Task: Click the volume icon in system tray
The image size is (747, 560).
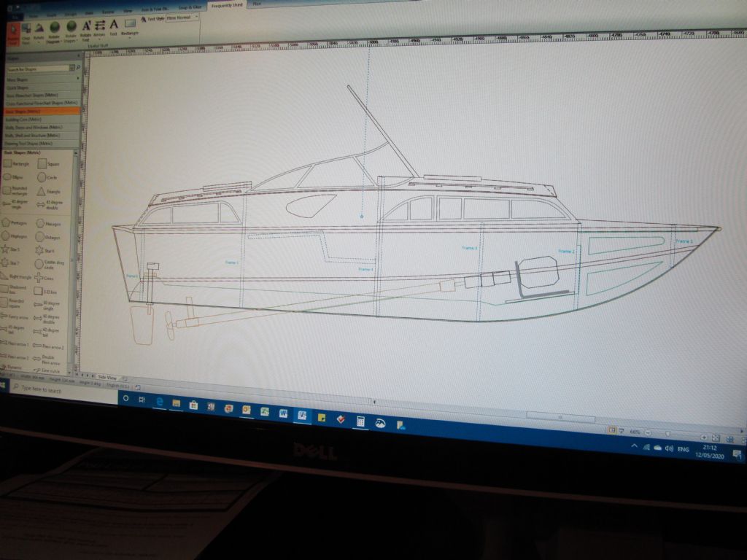Action: point(669,448)
